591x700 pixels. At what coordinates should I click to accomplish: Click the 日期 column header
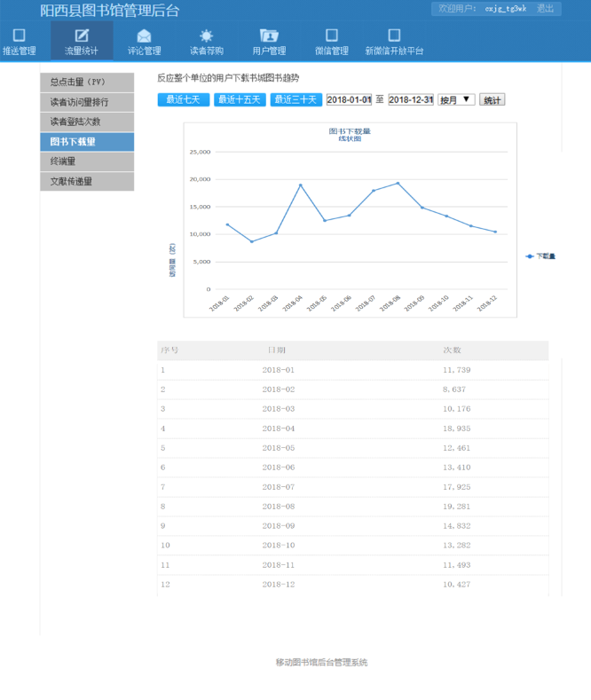point(277,350)
